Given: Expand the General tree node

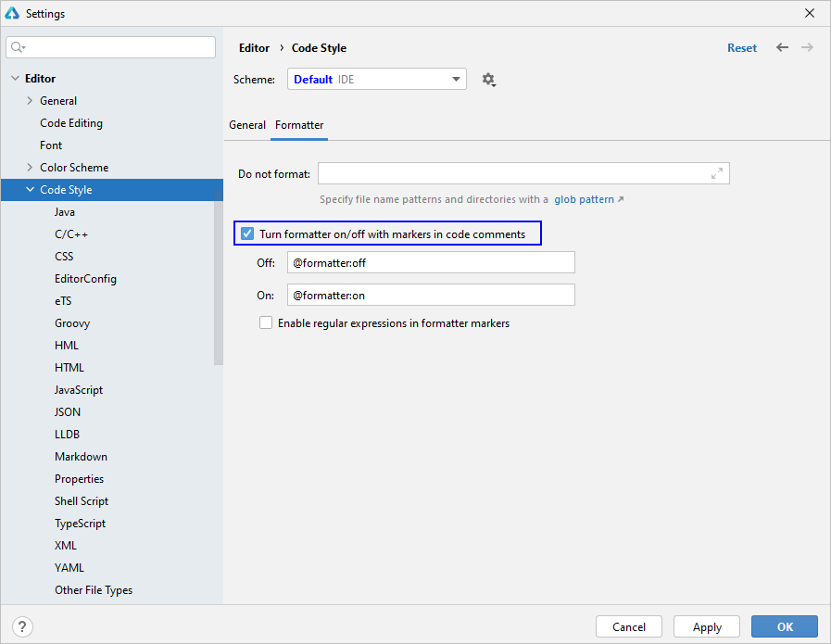Looking at the screenshot, I should pyautogui.click(x=30, y=101).
